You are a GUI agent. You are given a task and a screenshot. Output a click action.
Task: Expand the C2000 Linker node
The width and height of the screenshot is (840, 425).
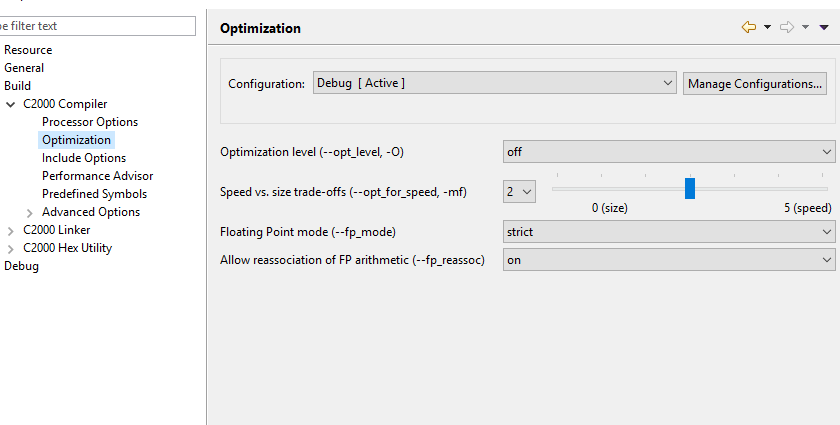pyautogui.click(x=11, y=230)
